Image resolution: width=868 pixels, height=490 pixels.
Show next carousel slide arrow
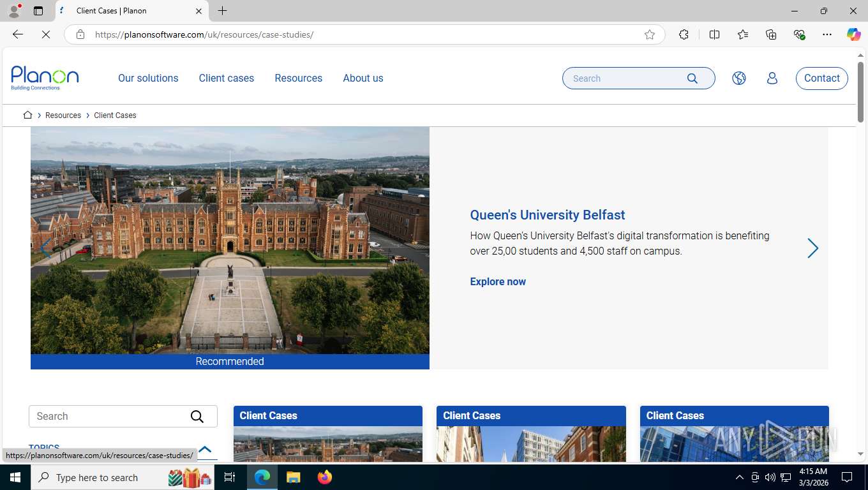click(x=812, y=248)
